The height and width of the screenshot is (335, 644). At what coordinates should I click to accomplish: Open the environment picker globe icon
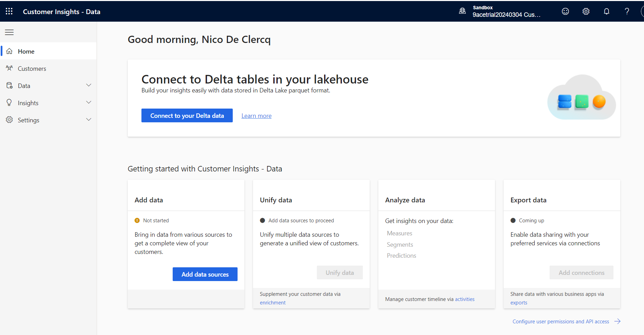[462, 11]
